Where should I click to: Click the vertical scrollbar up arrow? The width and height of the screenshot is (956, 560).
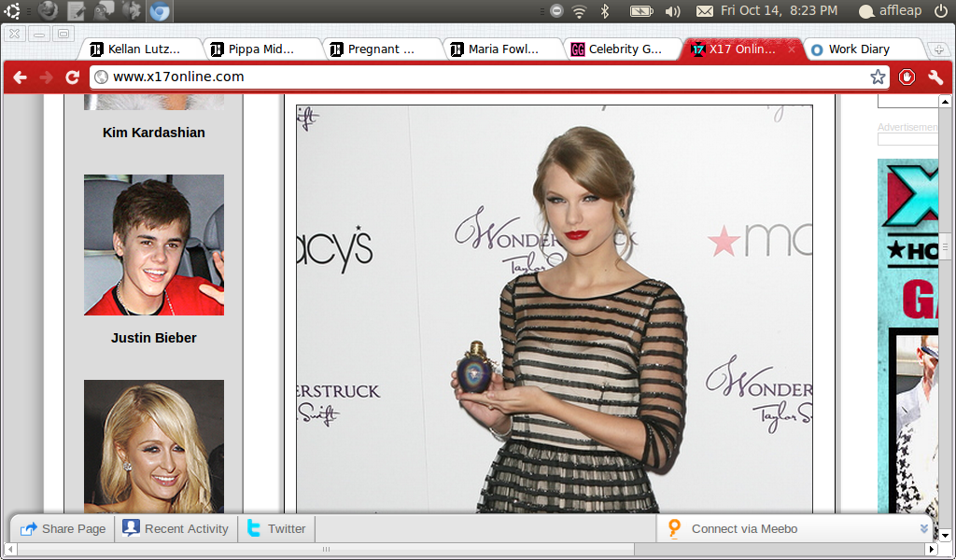pos(945,102)
